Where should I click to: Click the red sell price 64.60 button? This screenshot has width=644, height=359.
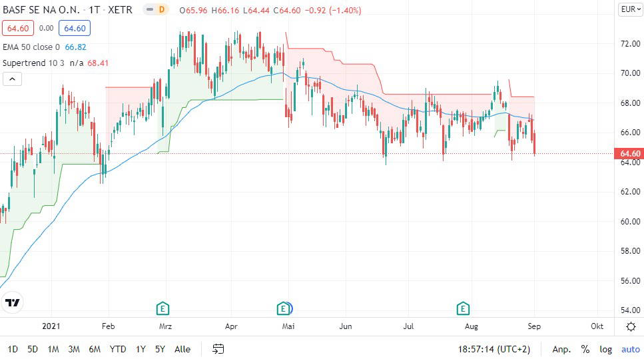pyautogui.click(x=18, y=29)
